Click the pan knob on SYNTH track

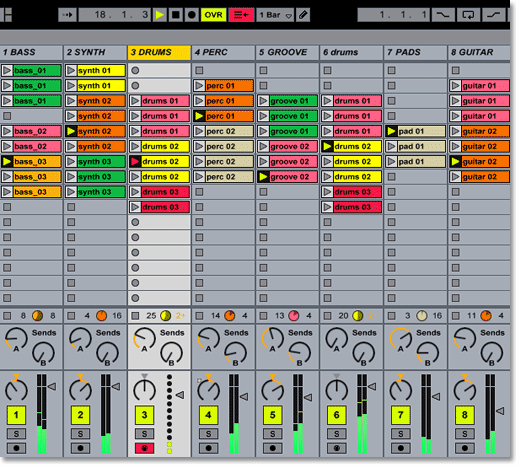click(80, 389)
